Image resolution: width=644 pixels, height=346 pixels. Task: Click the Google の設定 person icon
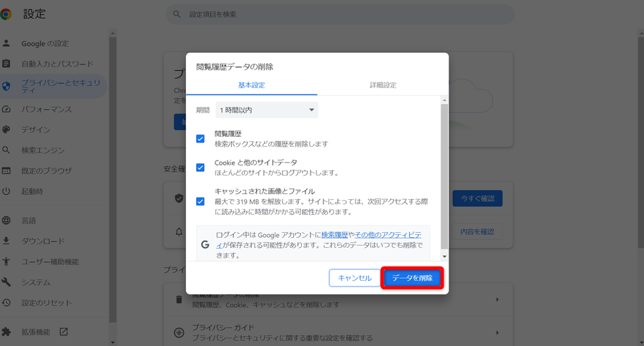(x=6, y=43)
